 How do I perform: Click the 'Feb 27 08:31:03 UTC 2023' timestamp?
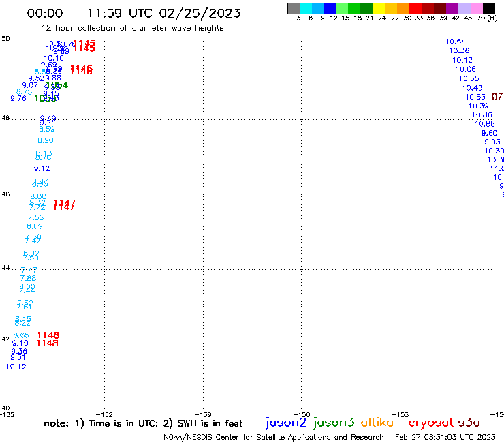[x=445, y=437]
